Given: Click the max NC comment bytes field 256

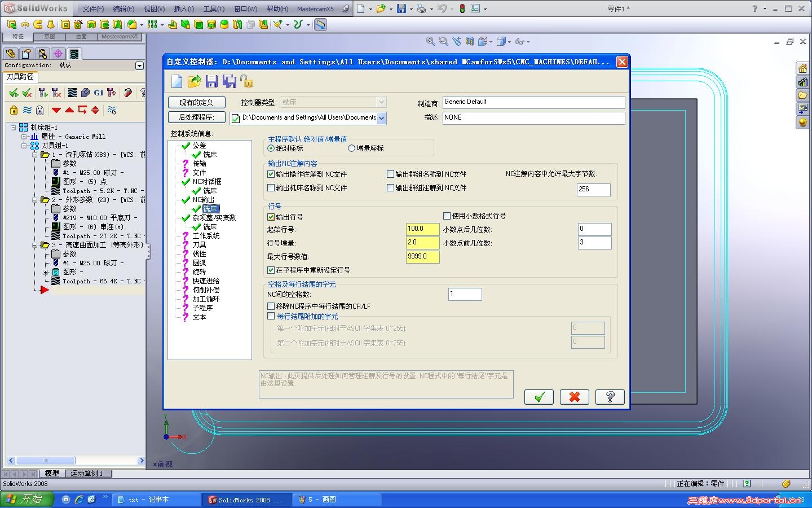Looking at the screenshot, I should pos(594,190).
